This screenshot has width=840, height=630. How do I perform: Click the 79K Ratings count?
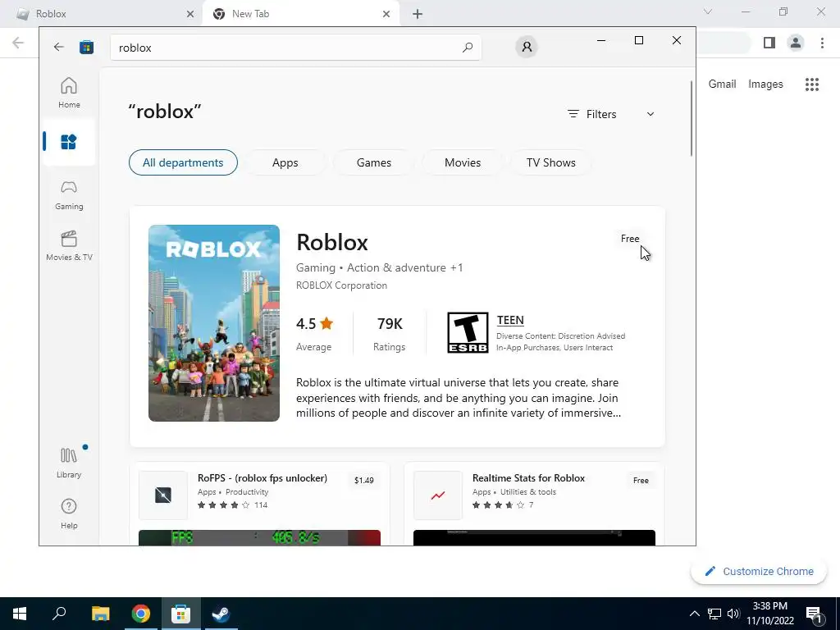coord(390,333)
